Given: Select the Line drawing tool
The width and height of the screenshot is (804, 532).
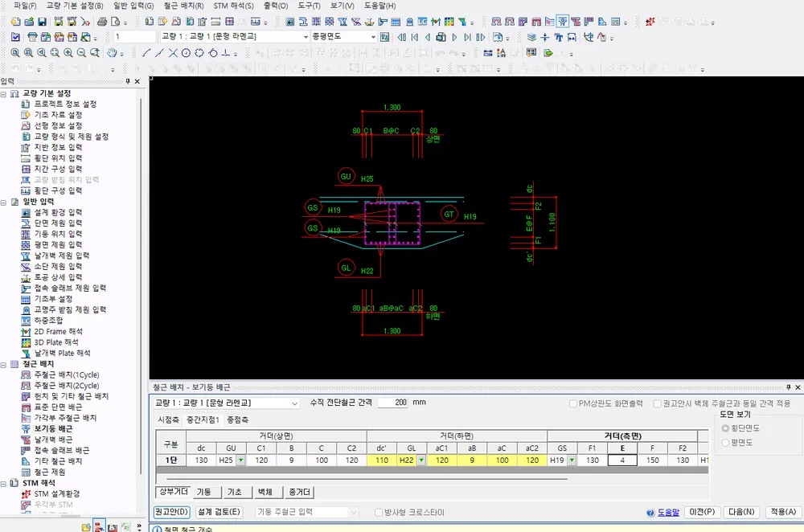Looking at the screenshot, I should 146,53.
